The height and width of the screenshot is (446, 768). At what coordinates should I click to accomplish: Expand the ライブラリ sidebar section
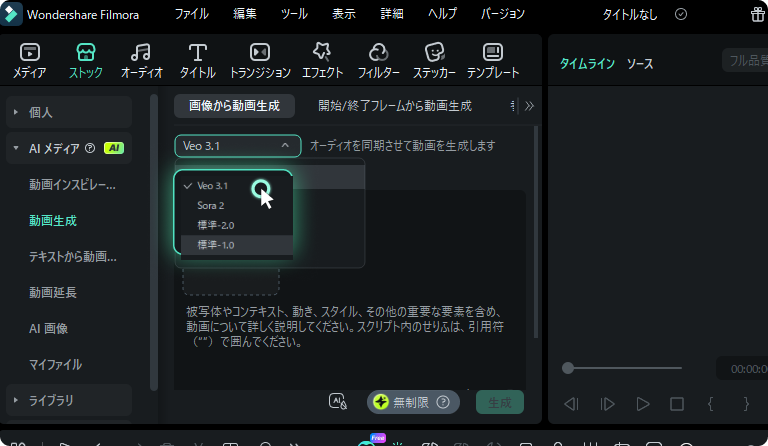[x=69, y=400]
